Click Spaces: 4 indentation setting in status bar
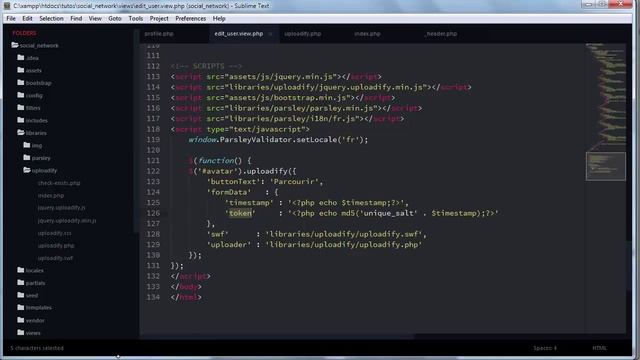Viewport: 640px width, 360px height. click(x=545, y=348)
